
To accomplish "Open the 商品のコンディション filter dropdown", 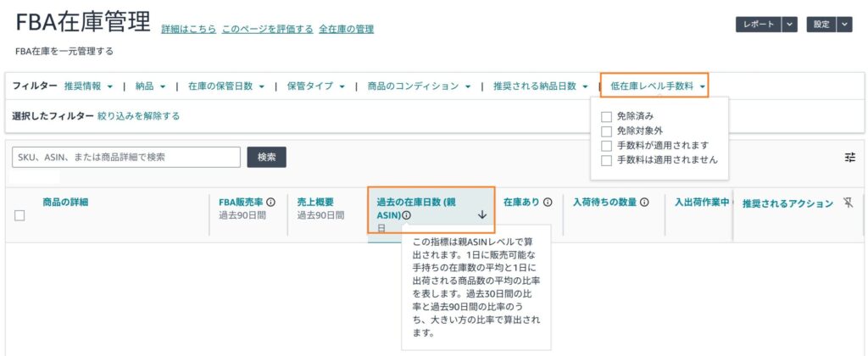I will [x=419, y=86].
